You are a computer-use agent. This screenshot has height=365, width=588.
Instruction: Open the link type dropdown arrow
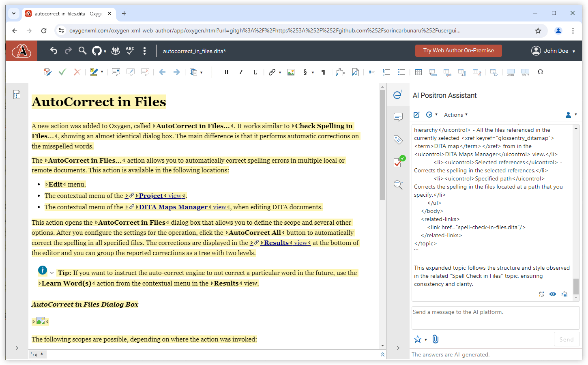(280, 73)
